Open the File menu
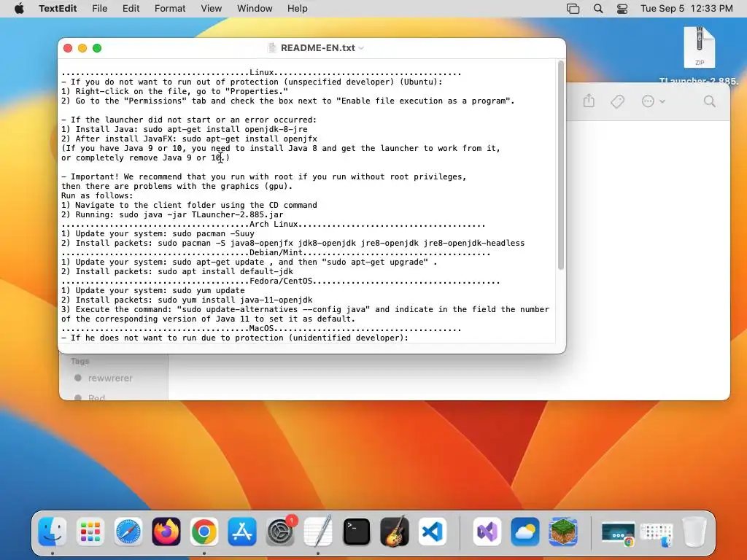The width and height of the screenshot is (747, 560). pos(99,9)
